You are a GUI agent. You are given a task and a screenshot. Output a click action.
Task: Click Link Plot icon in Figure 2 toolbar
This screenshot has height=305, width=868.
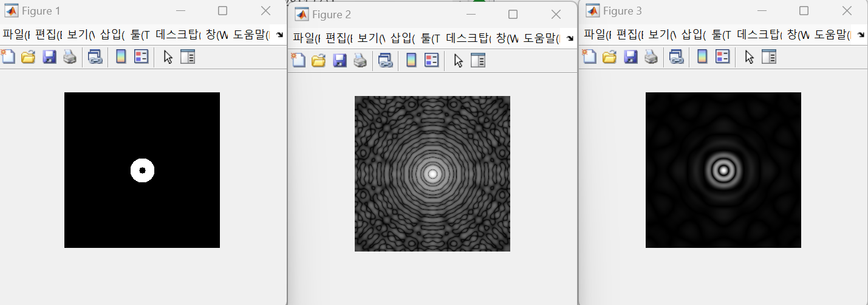point(385,60)
